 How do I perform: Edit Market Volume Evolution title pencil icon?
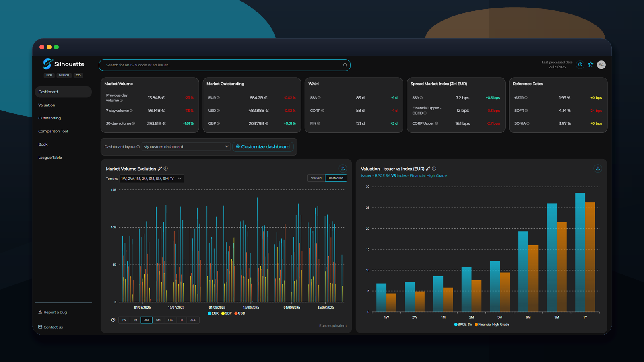click(160, 169)
